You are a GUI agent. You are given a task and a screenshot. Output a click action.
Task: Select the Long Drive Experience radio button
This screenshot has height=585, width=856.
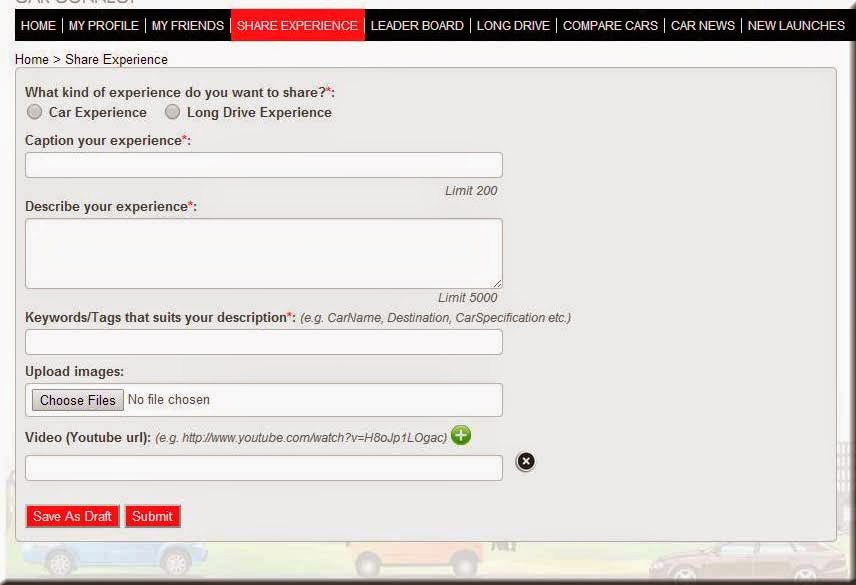tap(173, 112)
